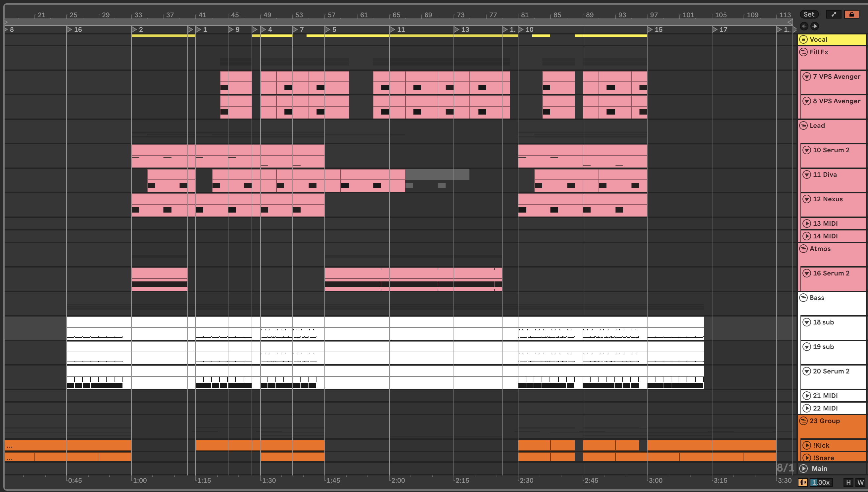Image resolution: width=868 pixels, height=492 pixels.
Task: Click the Main track unfold icon
Action: coord(803,468)
